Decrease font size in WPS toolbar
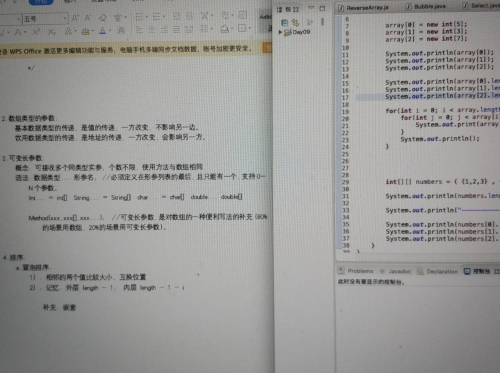The height and width of the screenshot is (373, 500). coord(88,18)
